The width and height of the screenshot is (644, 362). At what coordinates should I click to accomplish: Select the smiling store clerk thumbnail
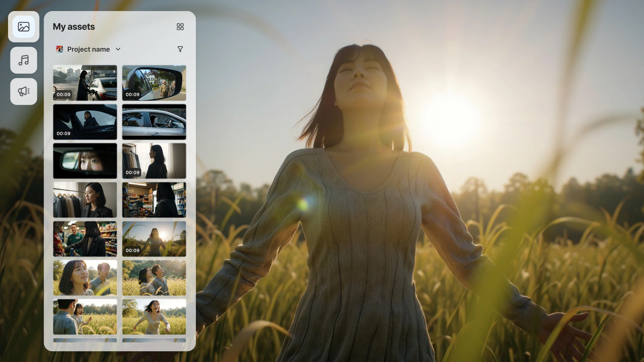point(85,239)
